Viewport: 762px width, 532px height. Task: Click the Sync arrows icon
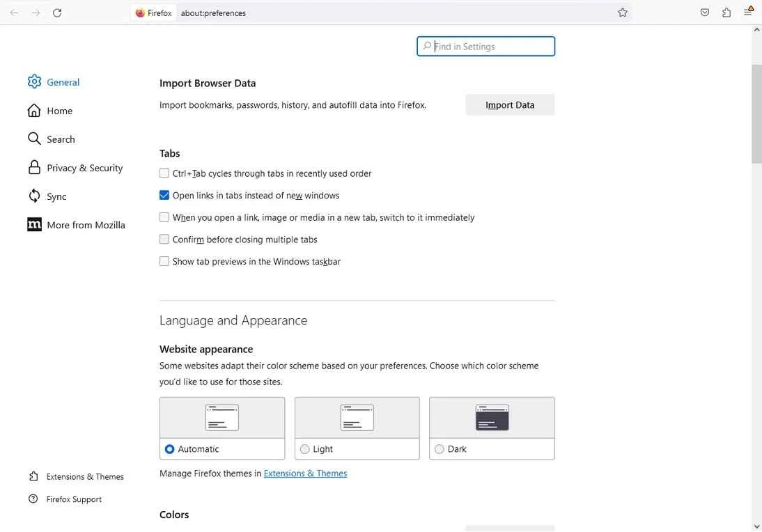tap(34, 196)
